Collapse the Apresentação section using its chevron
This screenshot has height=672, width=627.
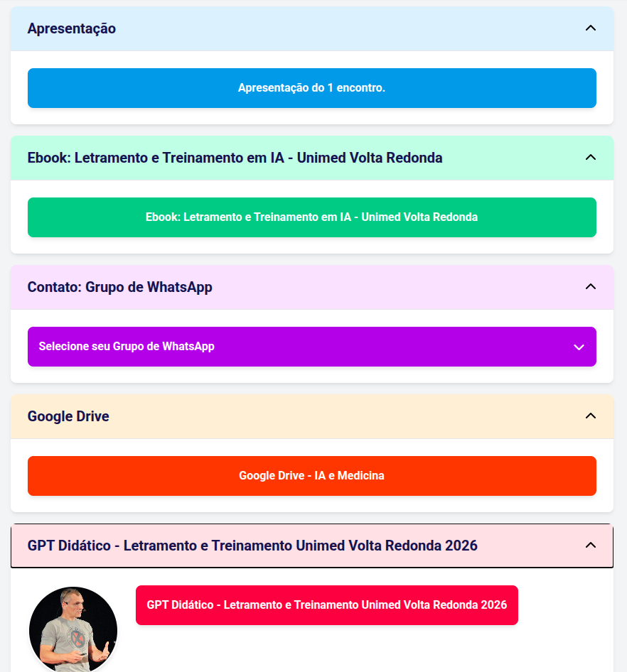point(591,28)
